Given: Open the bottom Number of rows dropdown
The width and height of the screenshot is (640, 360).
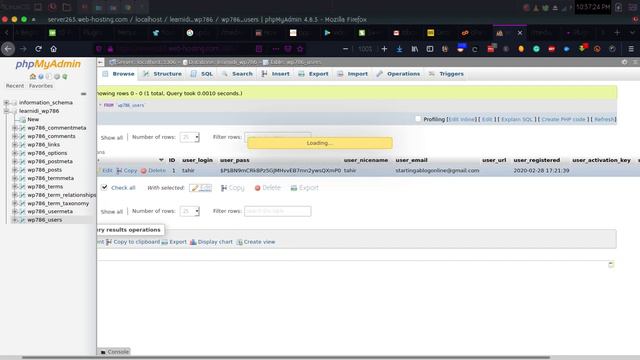Looking at the screenshot, I should point(190,211).
